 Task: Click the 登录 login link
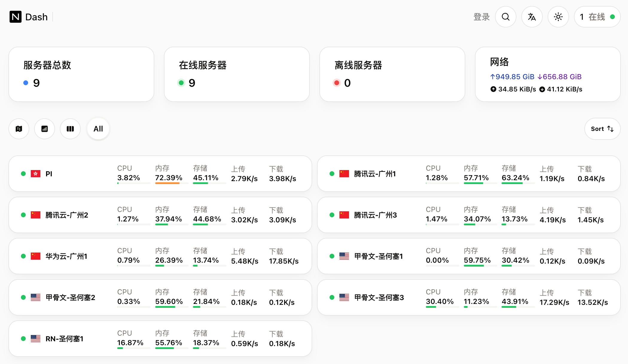[x=481, y=17]
